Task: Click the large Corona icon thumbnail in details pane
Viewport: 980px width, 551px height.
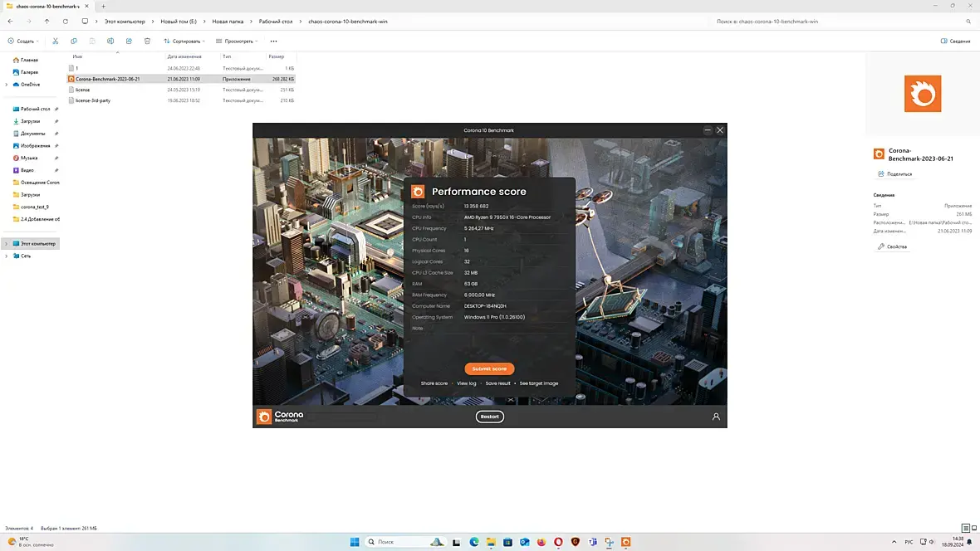Action: click(x=923, y=94)
